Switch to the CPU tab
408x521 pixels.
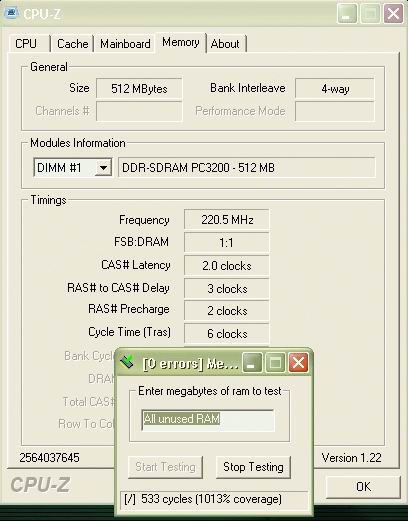[29, 44]
